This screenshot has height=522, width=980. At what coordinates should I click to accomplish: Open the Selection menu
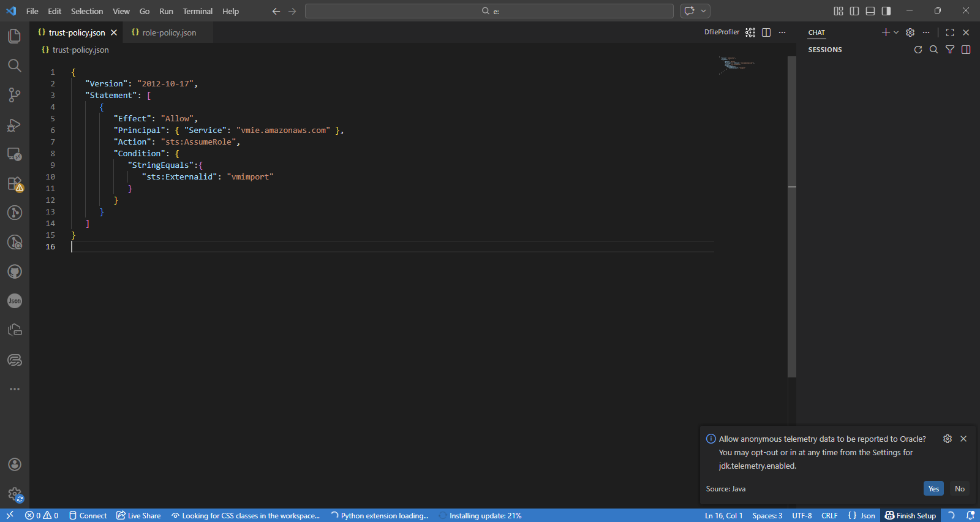pyautogui.click(x=87, y=11)
